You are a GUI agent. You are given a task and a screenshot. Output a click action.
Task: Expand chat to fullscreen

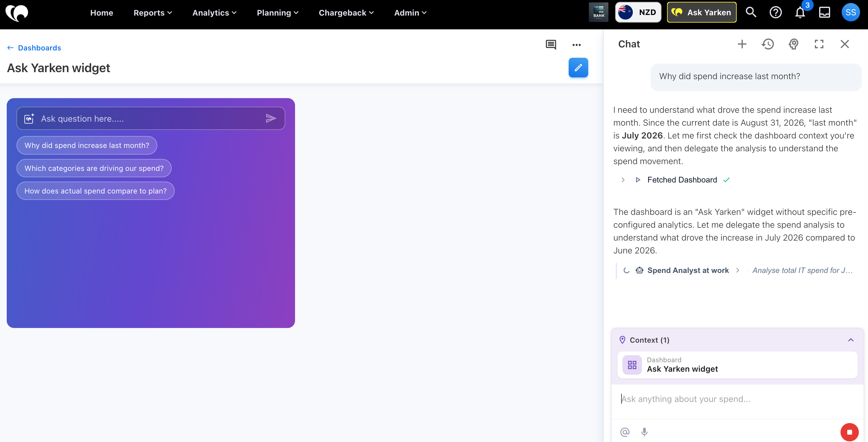(819, 44)
